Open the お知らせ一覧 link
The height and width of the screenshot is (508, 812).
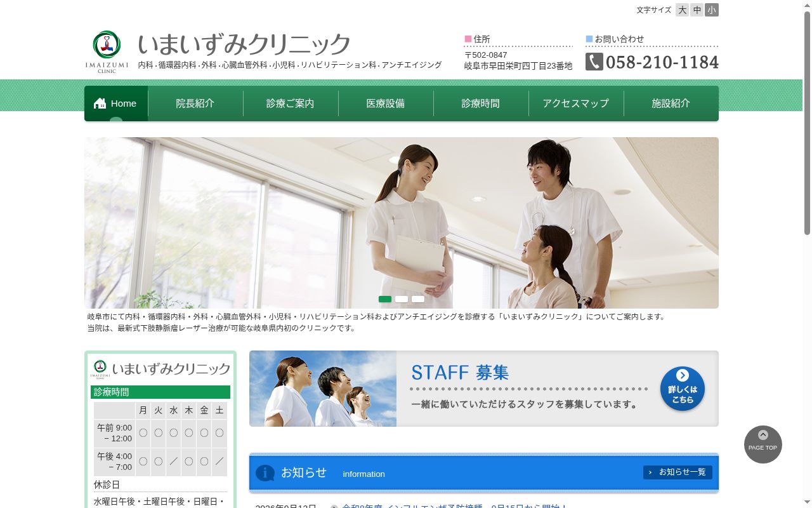pos(678,472)
